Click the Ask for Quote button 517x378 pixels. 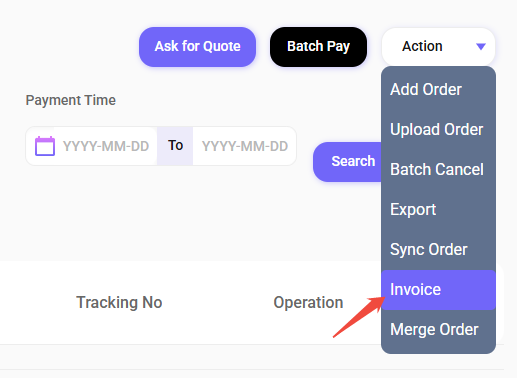[x=197, y=47]
